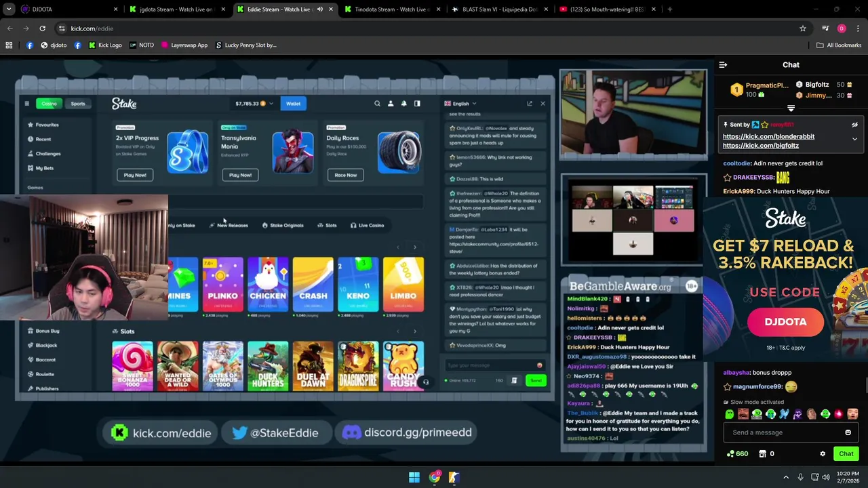Viewport: 868px width, 488px height.
Task: Click the Sports tab in streamed Stake page
Action: (x=78, y=104)
